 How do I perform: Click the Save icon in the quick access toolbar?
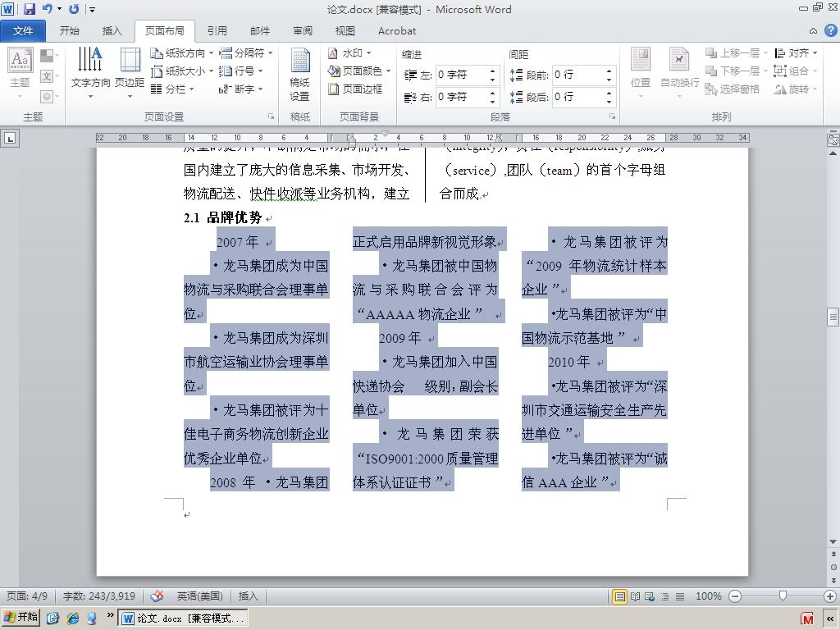29,8
